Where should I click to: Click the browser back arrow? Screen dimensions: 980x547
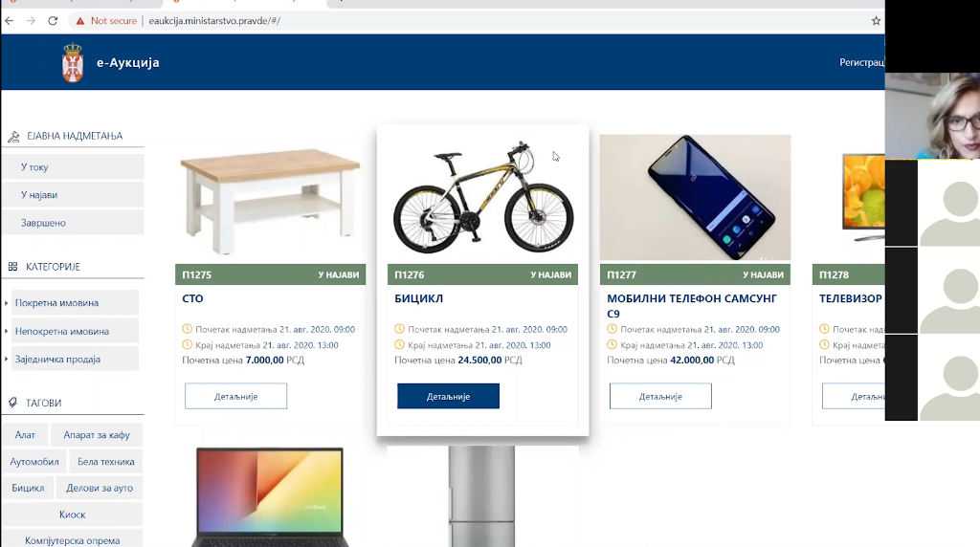[10, 21]
